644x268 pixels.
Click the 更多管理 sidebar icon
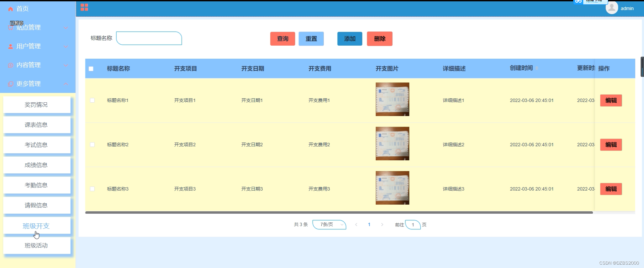click(x=11, y=84)
